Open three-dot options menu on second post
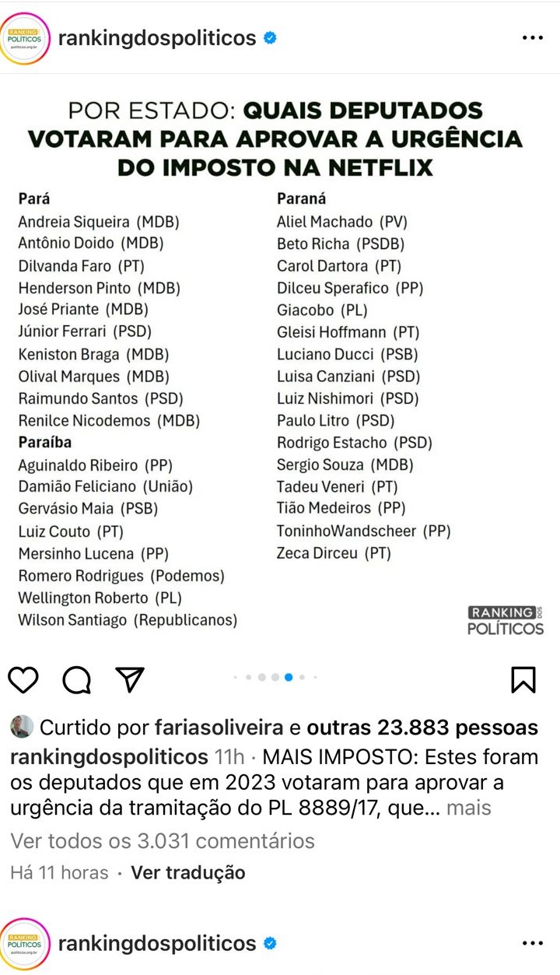 [533, 943]
